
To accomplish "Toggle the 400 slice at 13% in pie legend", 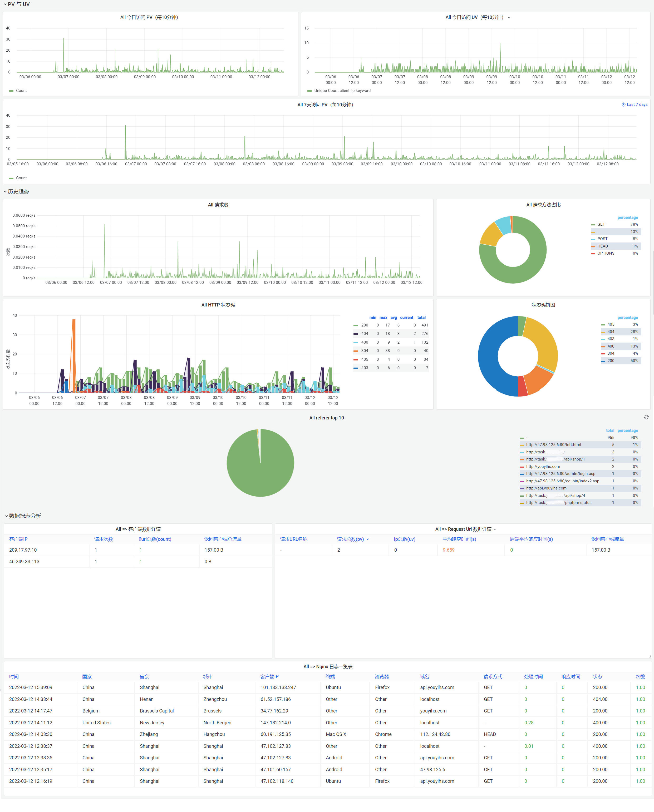I will [611, 346].
